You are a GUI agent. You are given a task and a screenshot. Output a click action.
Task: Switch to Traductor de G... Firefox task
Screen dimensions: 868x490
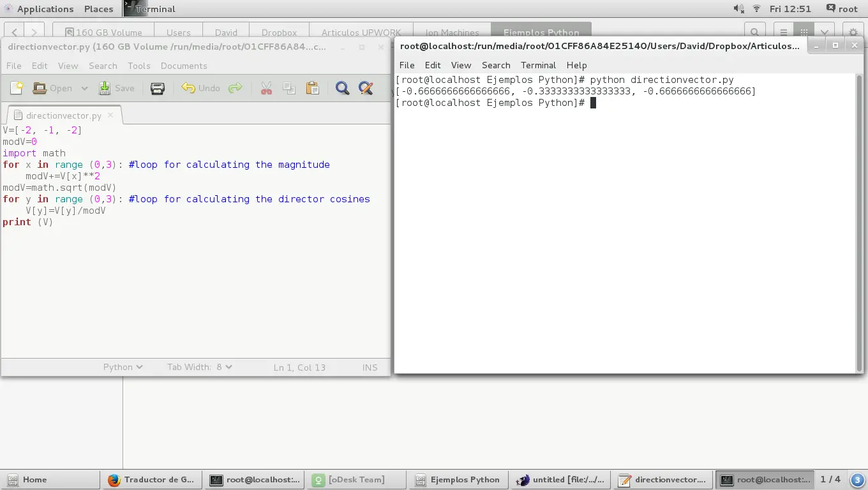152,480
